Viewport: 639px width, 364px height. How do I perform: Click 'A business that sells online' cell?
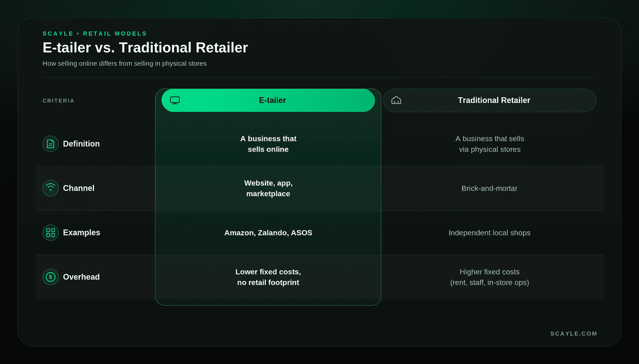point(268,144)
